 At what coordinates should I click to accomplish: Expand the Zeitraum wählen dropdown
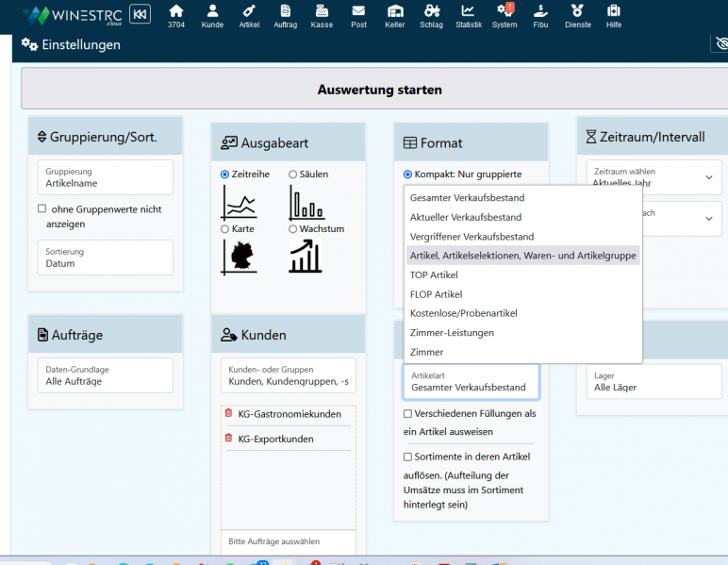654,177
